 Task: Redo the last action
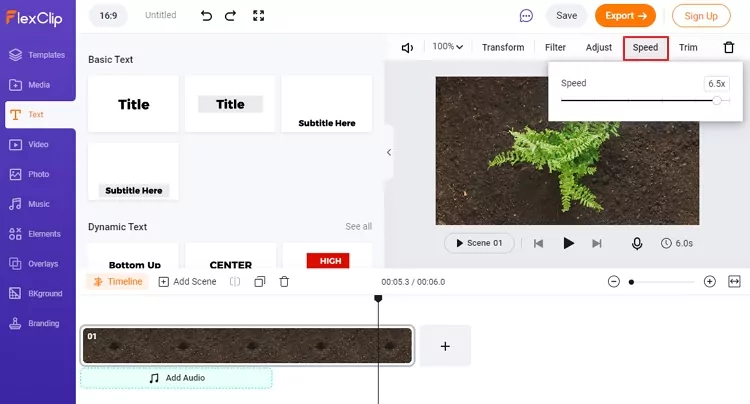(x=231, y=16)
